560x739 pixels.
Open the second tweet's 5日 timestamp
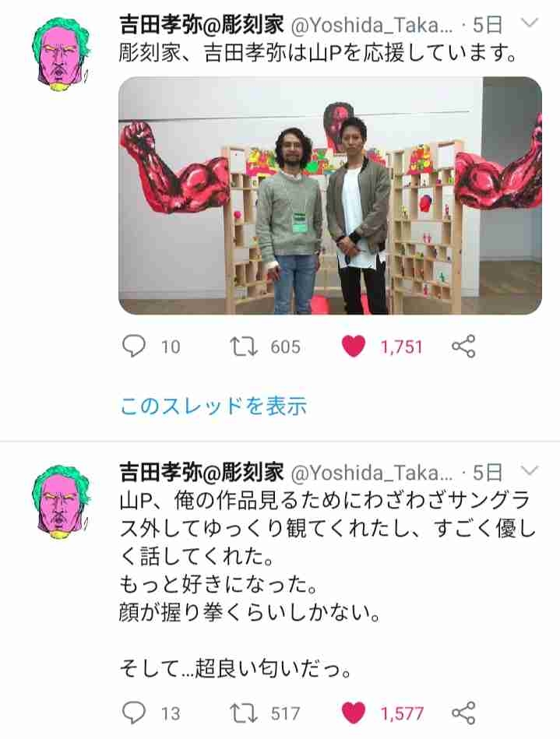(x=488, y=472)
